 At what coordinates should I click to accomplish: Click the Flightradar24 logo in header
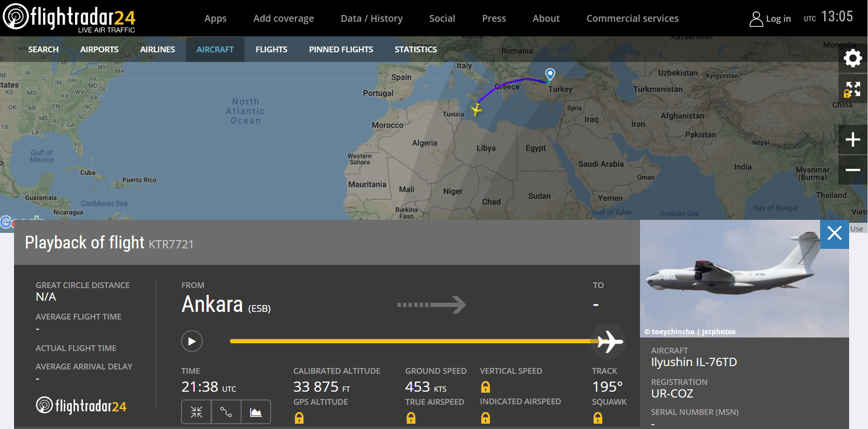[x=69, y=18]
